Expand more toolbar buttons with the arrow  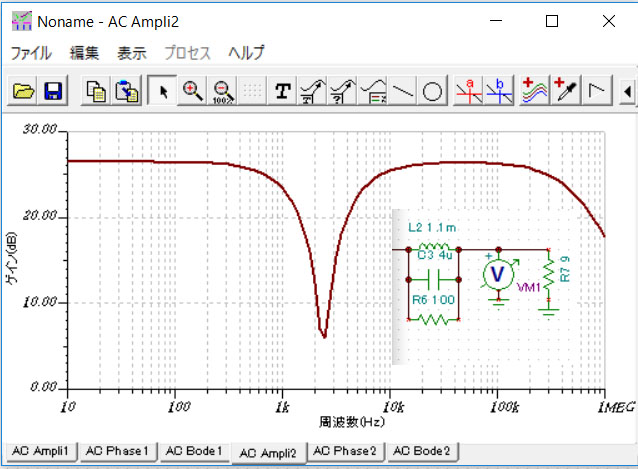coord(627,91)
